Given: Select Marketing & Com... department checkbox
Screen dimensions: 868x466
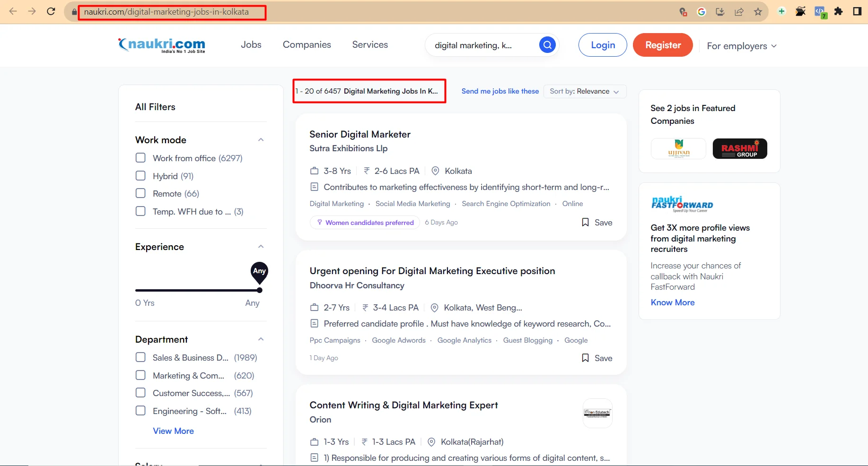Looking at the screenshot, I should tap(140, 375).
